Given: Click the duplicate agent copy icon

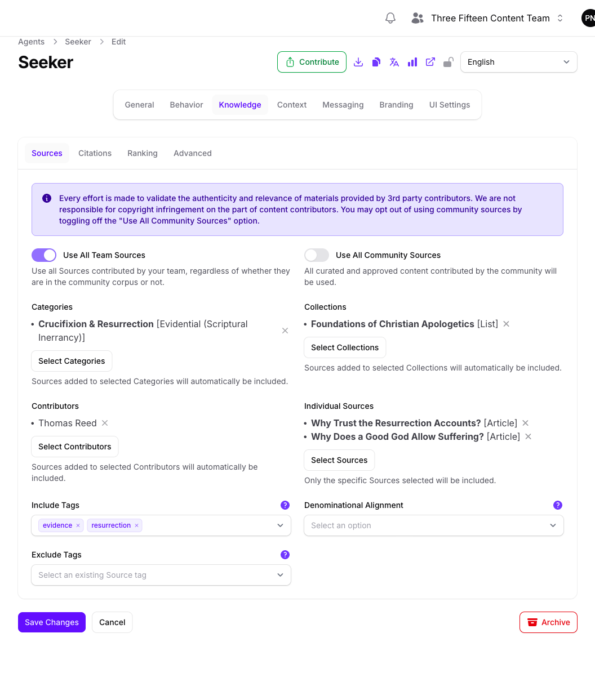Looking at the screenshot, I should pyautogui.click(x=376, y=62).
